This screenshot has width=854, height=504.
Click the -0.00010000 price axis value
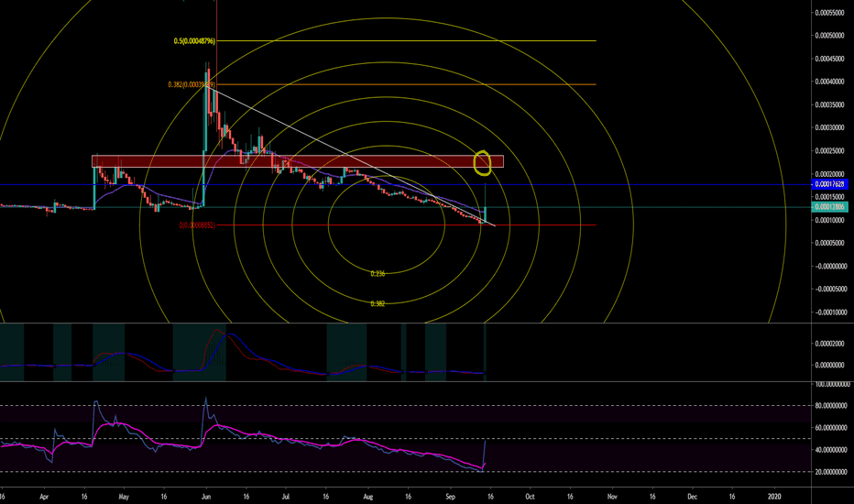coord(830,312)
